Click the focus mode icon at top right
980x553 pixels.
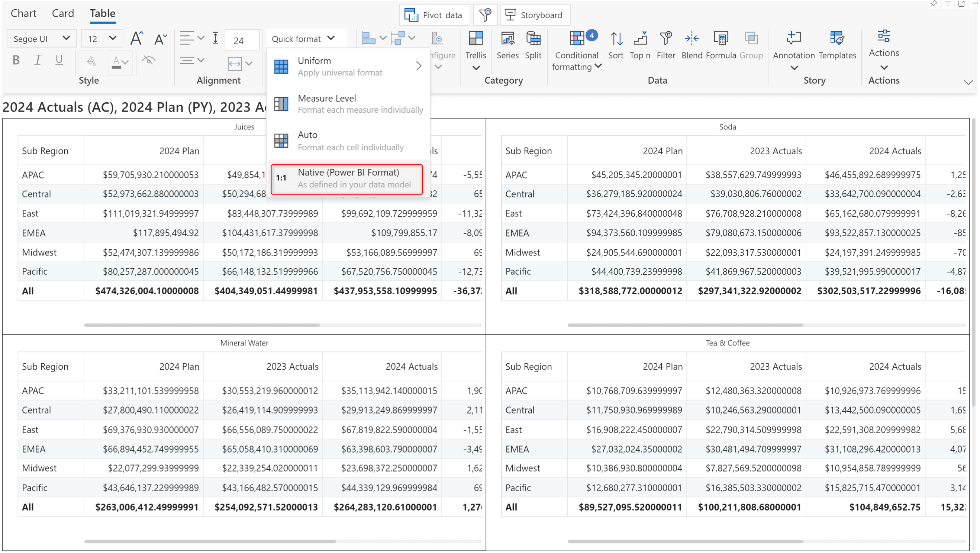coord(961,4)
